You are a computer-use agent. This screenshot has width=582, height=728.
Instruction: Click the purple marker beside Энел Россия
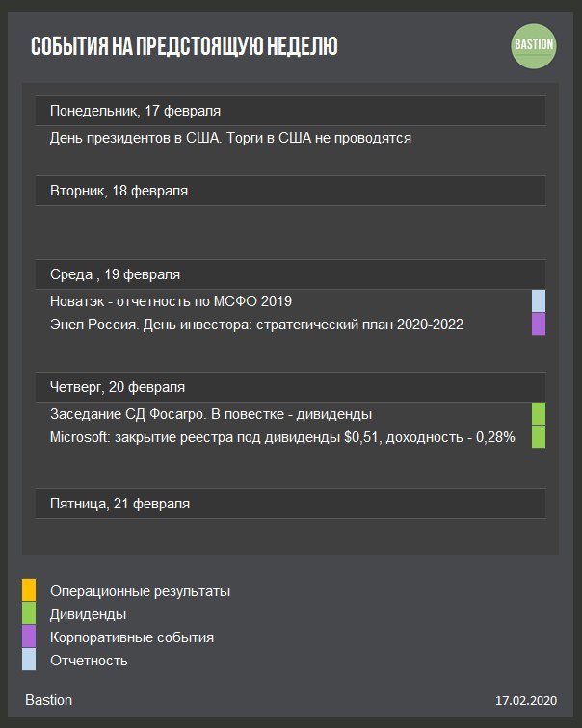(539, 324)
